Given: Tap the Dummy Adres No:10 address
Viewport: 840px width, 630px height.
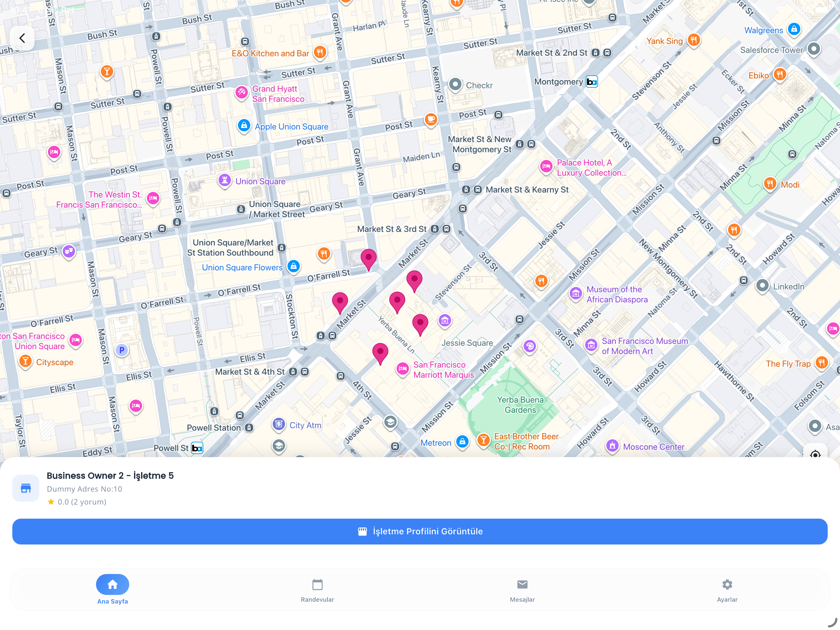Looking at the screenshot, I should (x=85, y=488).
